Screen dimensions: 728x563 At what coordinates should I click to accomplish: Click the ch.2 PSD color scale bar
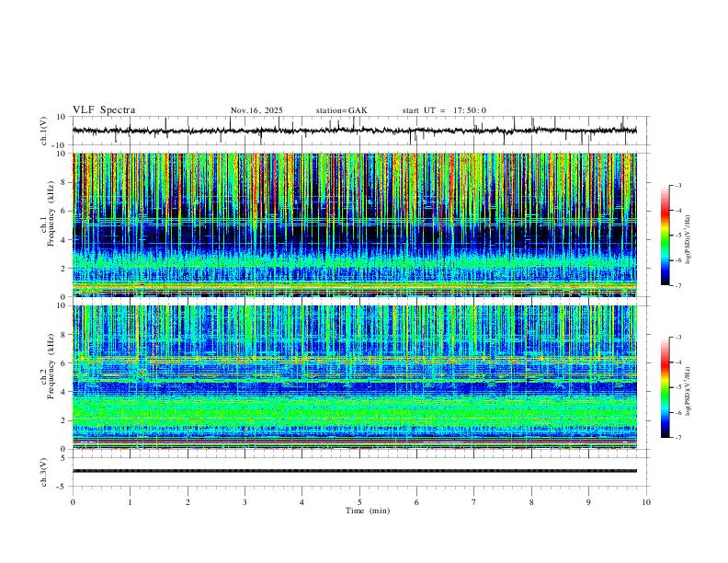pyautogui.click(x=665, y=387)
